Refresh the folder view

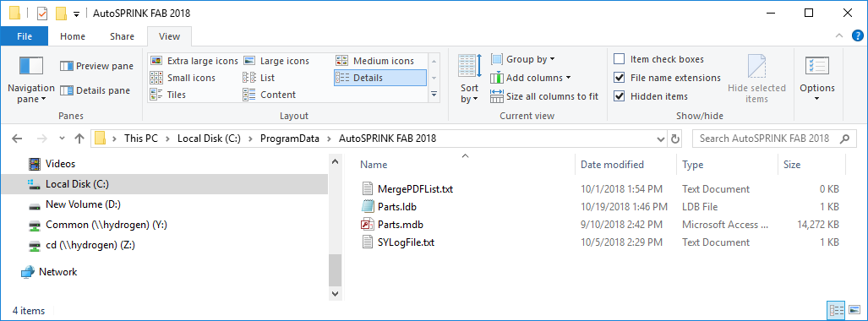click(675, 139)
